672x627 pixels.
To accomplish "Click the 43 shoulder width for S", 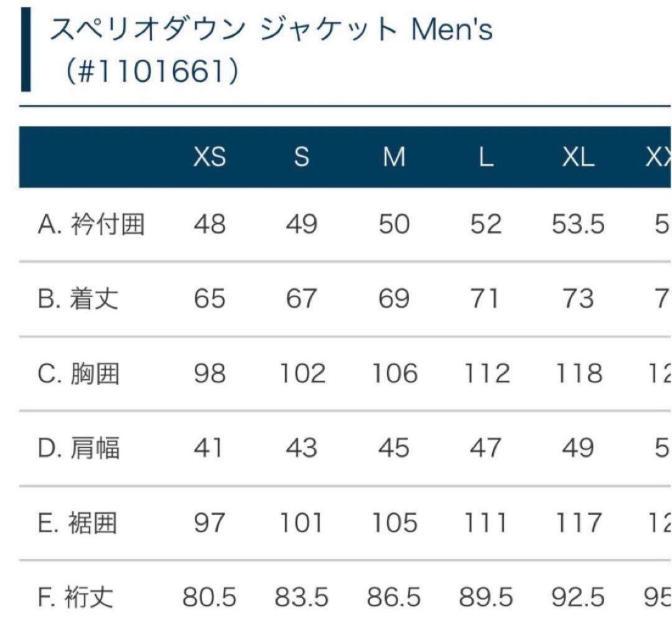I will point(302,448).
